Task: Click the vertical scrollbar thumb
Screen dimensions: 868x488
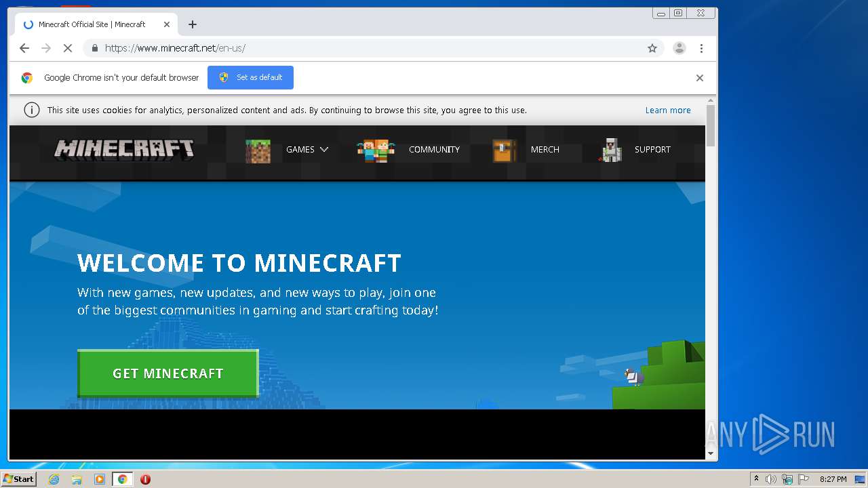Action: [711, 126]
